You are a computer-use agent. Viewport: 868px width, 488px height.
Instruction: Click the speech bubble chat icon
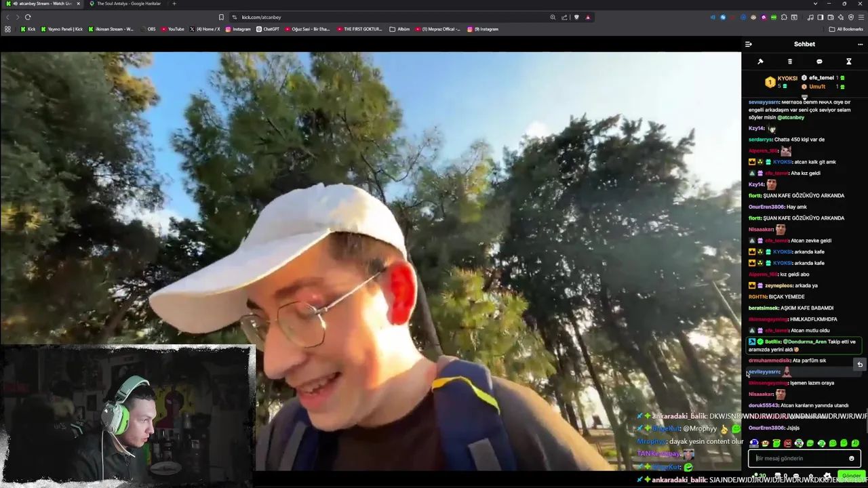[819, 62]
